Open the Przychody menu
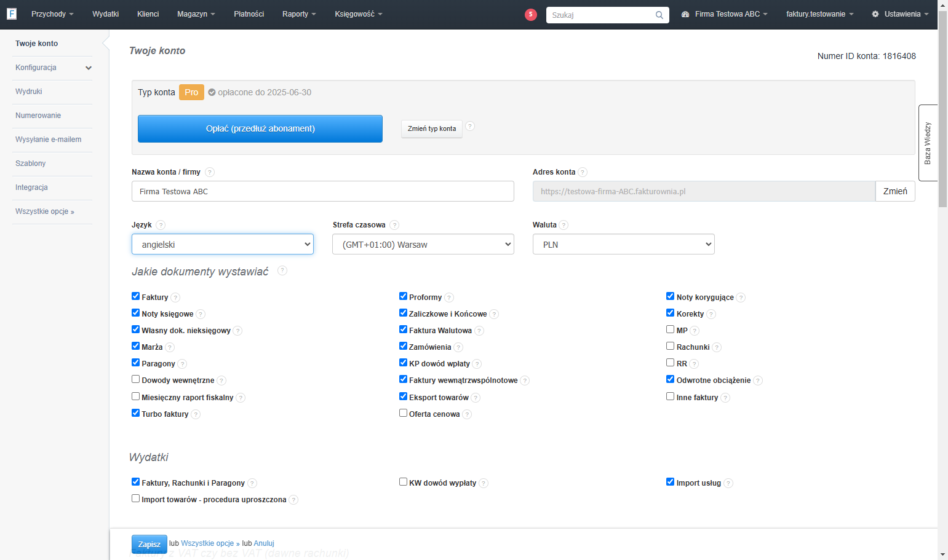Screen dimensions: 948x560 [52, 14]
